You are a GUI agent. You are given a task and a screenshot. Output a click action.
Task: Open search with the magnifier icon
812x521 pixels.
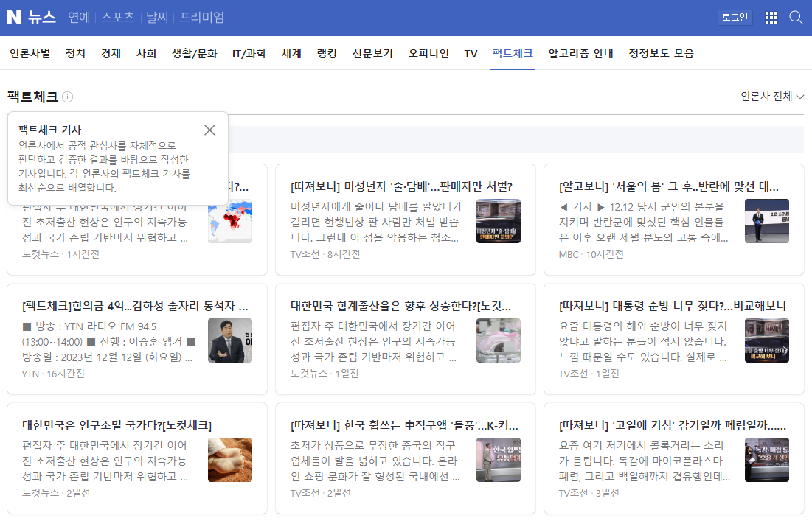click(796, 17)
